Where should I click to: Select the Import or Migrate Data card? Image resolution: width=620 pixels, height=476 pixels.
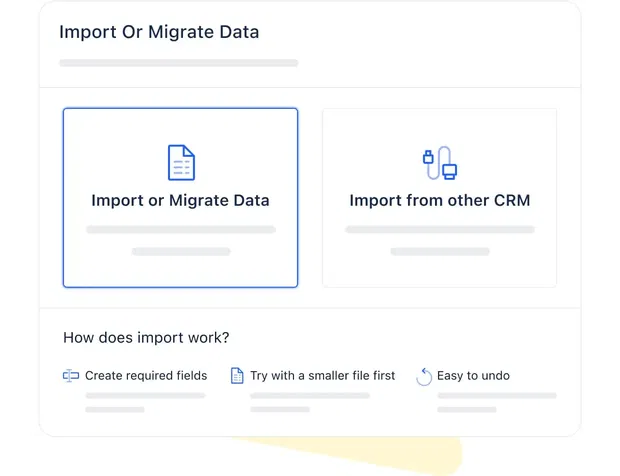pos(180,198)
